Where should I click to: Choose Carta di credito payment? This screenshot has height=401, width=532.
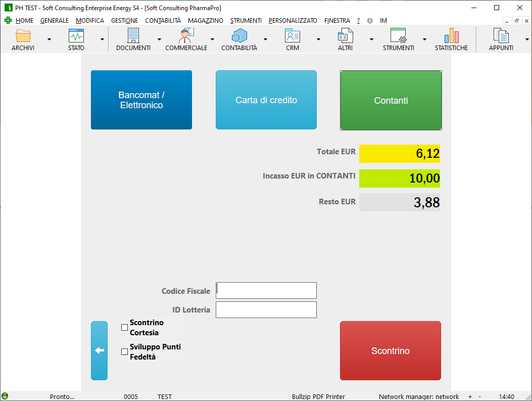tap(266, 100)
